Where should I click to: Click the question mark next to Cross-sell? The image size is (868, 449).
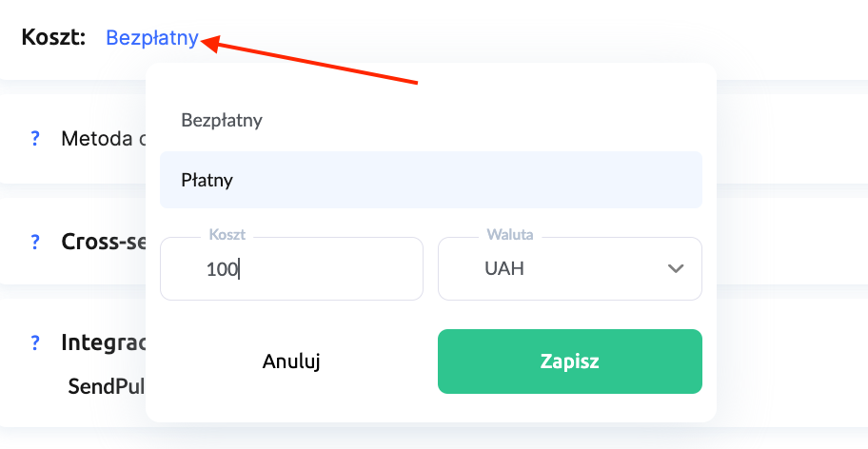click(35, 242)
